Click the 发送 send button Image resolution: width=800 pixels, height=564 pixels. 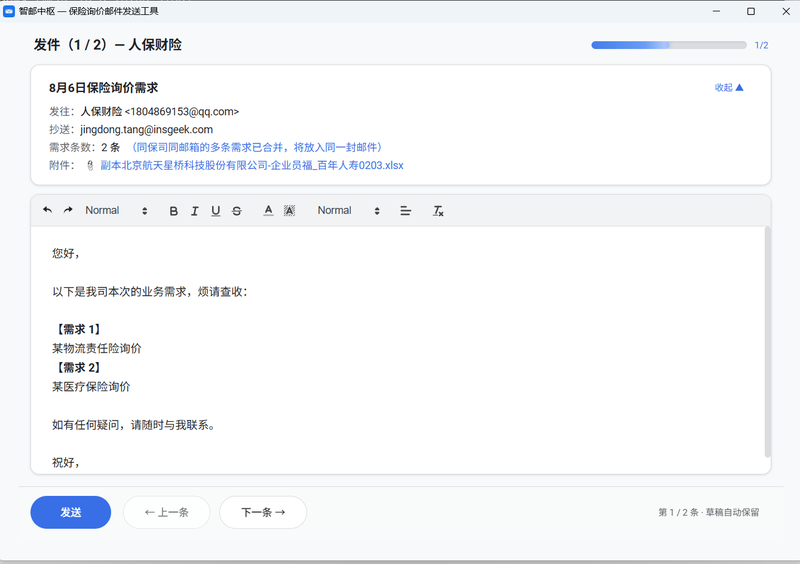point(70,512)
